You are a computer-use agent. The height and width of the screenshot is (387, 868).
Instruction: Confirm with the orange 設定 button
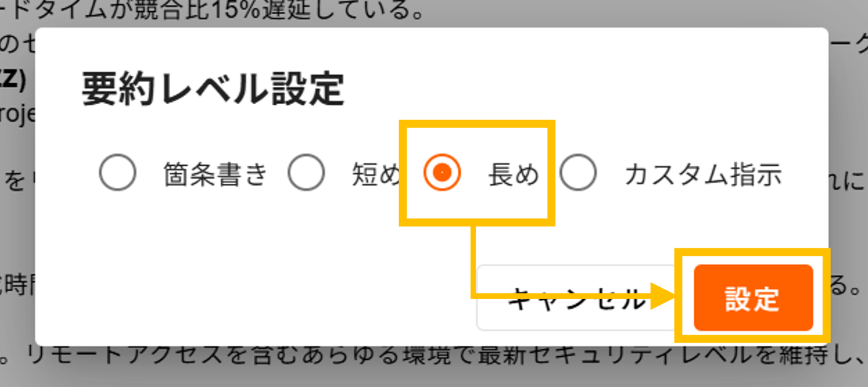pos(753,298)
